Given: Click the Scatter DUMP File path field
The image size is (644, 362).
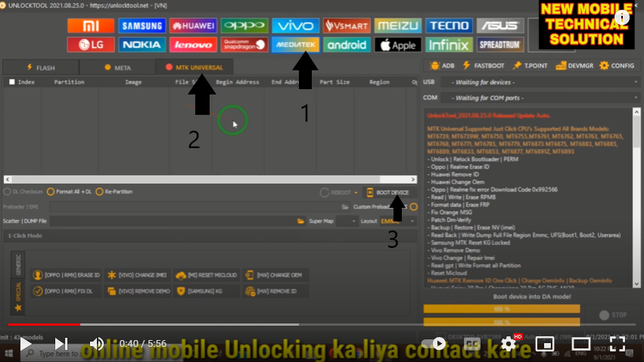Looking at the screenshot, I should [173, 221].
